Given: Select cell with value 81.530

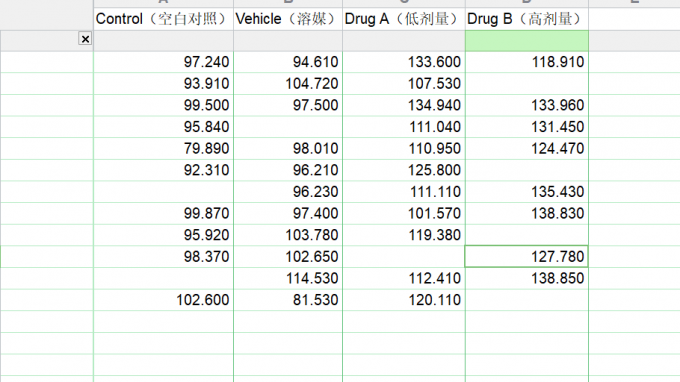Looking at the screenshot, I should (x=288, y=300).
